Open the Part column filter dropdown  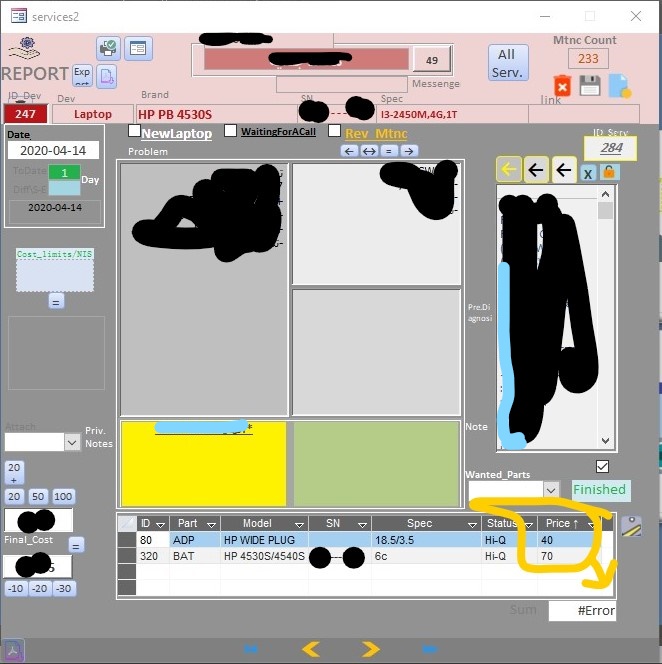[x=211, y=525]
